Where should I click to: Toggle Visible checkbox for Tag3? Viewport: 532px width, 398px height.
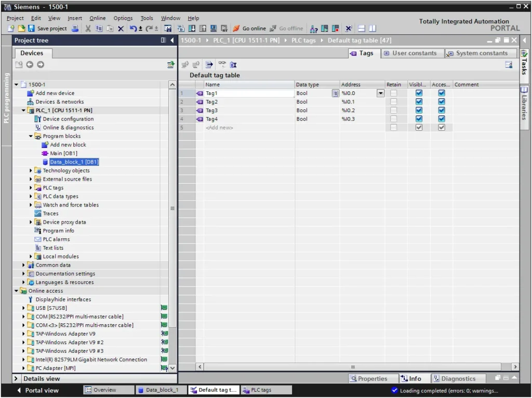pyautogui.click(x=419, y=110)
